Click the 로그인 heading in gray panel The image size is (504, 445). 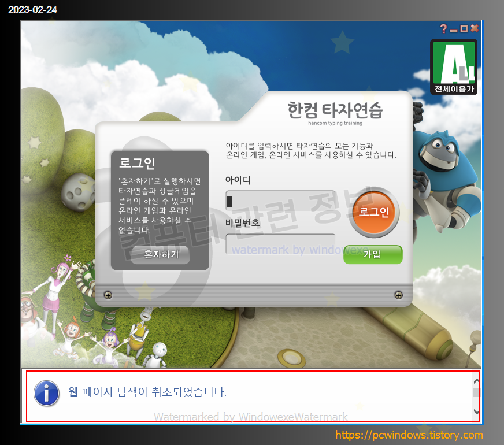(x=137, y=163)
